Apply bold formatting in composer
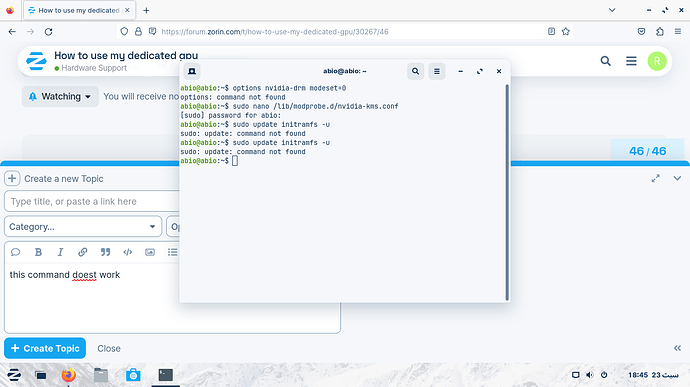Viewport: 690px width, 387px height. 38,252
